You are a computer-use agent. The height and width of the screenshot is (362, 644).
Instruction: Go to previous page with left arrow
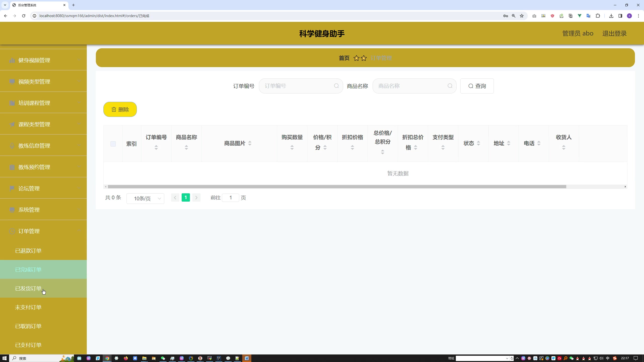[175, 198]
